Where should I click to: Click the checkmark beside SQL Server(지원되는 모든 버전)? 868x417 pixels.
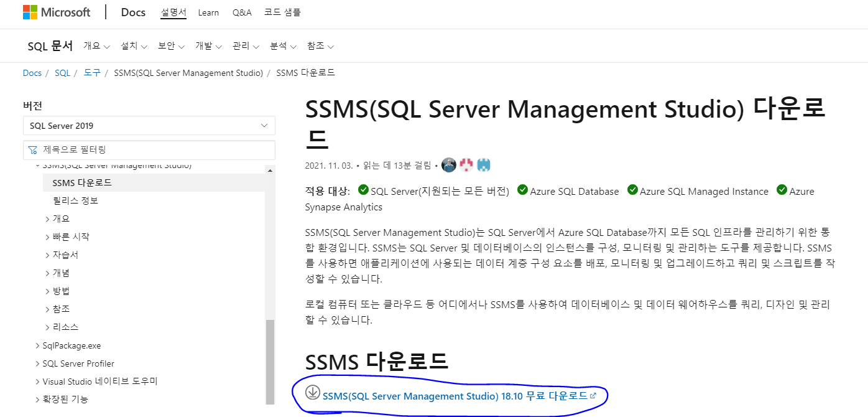364,190
